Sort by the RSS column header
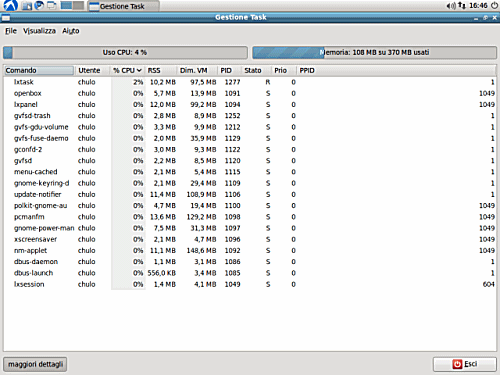The height and width of the screenshot is (375, 500). [161, 70]
